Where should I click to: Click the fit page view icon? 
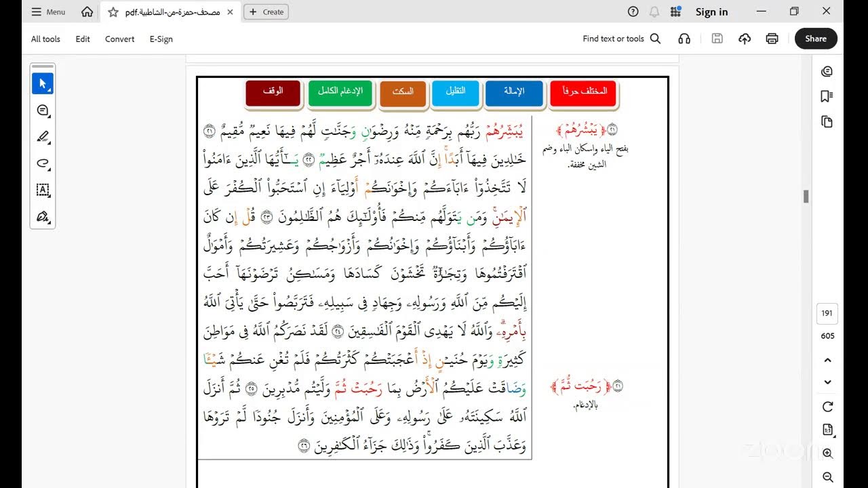pos(827,430)
